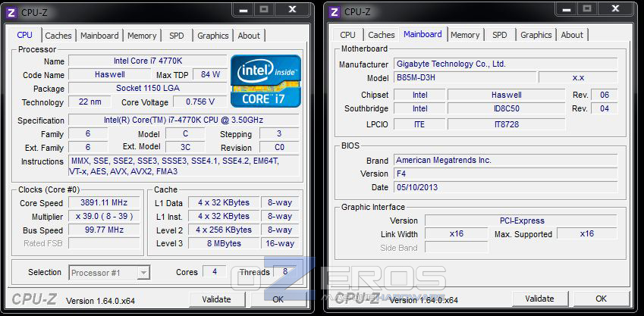Select the Mainboard tab in right window
The width and height of the screenshot is (644, 316).
[x=423, y=34]
